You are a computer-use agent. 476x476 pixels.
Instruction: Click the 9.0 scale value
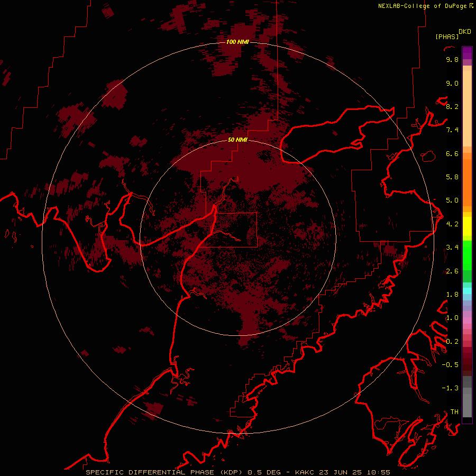point(452,83)
